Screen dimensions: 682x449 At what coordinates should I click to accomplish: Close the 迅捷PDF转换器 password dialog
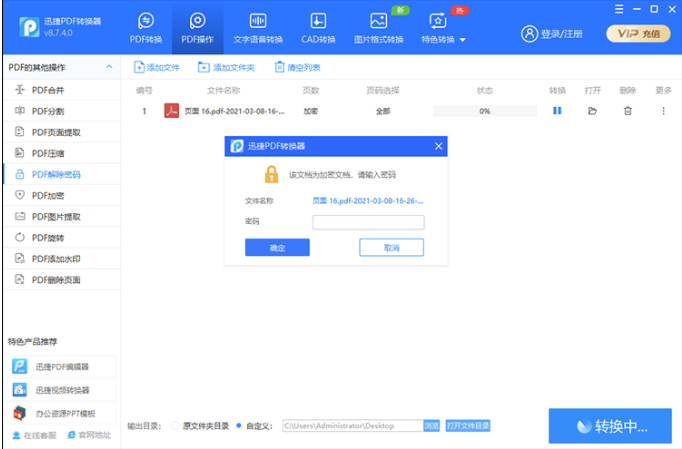coord(438,146)
